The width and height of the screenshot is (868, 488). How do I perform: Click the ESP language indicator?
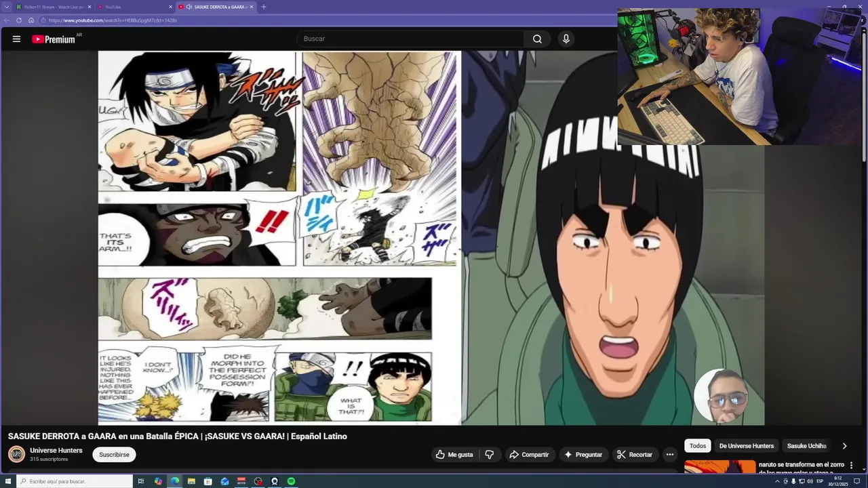tap(820, 481)
